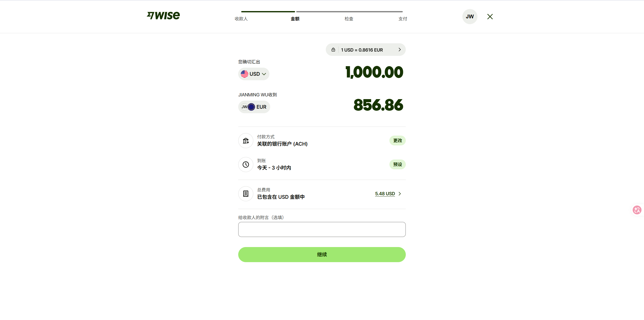
Task: Click the 预设 arrival button
Action: (x=397, y=165)
